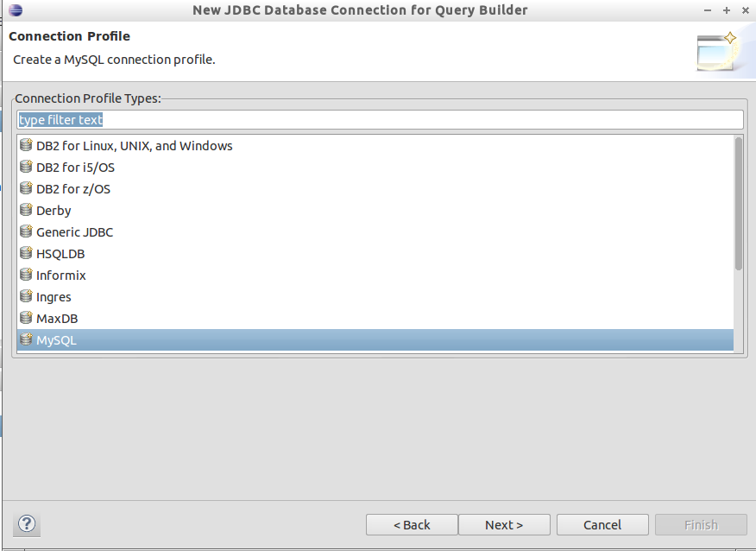Click the Generic JDBC database icon
The height and width of the screenshot is (551, 756).
(26, 231)
